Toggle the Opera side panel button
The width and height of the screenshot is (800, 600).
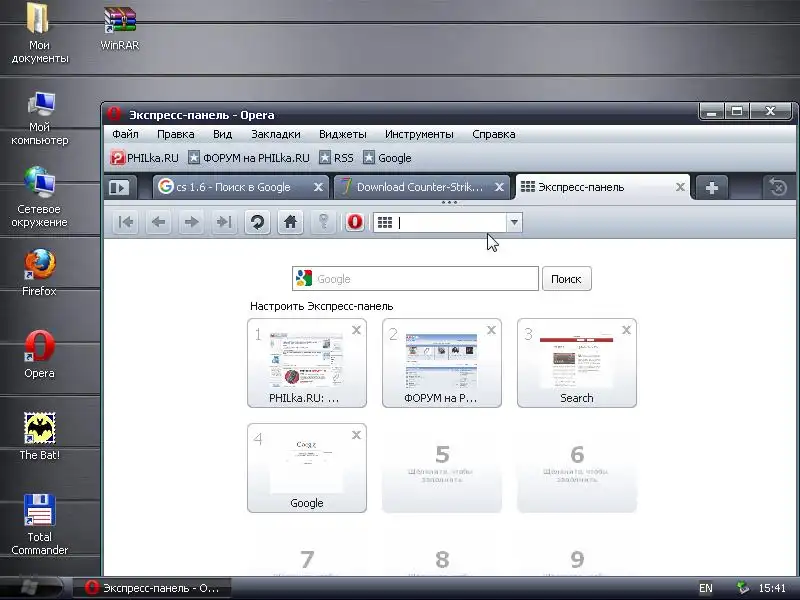pyautogui.click(x=119, y=188)
